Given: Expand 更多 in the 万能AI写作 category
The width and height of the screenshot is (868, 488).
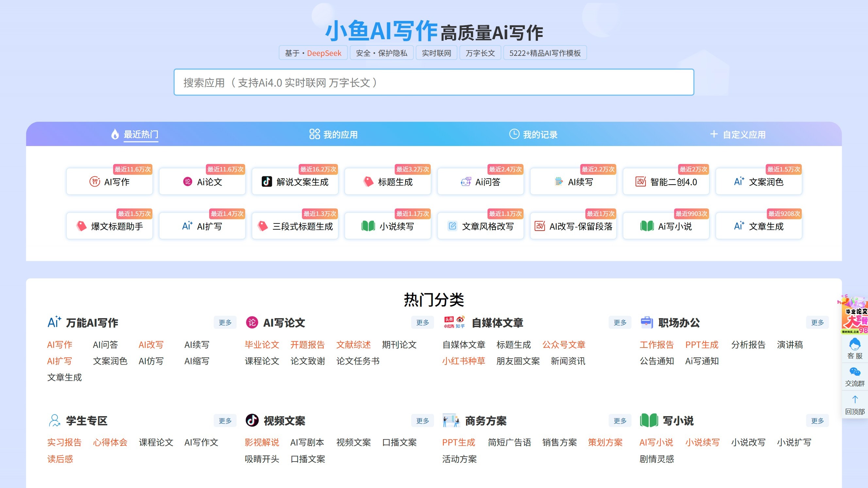Looking at the screenshot, I should click(x=225, y=322).
